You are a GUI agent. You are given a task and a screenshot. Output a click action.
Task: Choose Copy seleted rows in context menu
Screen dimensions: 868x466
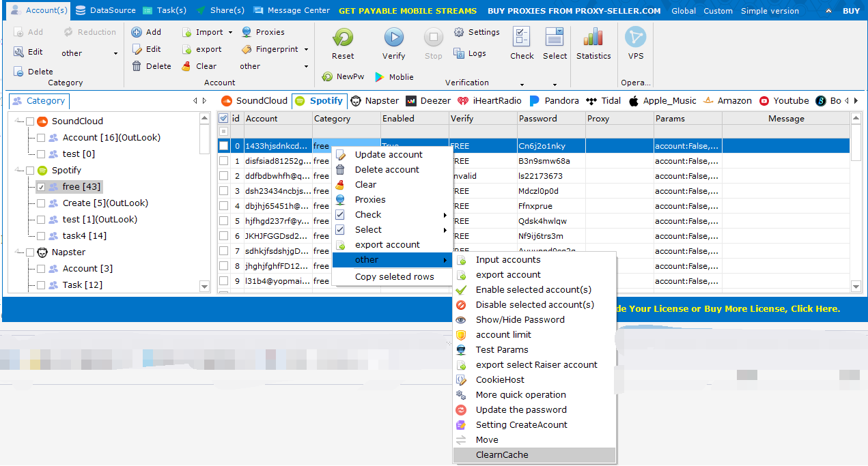coord(394,277)
